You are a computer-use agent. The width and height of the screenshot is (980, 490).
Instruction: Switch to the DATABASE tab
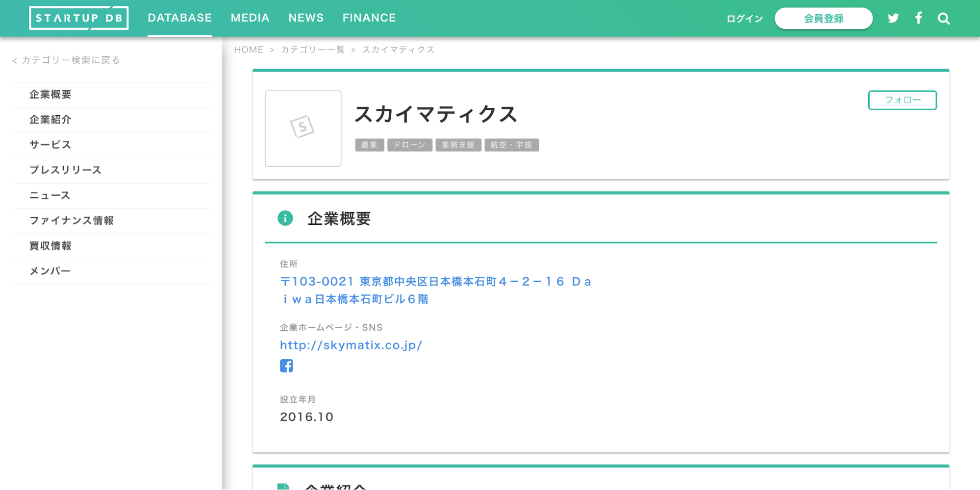pyautogui.click(x=180, y=18)
